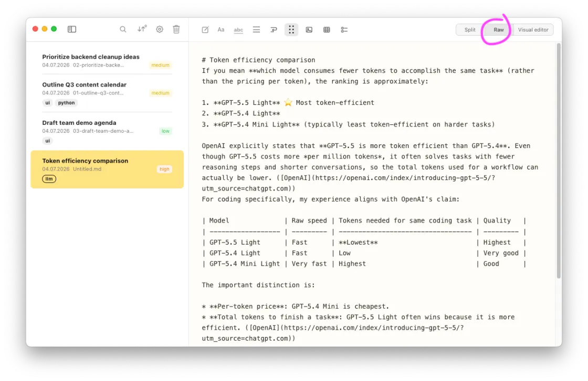Image resolution: width=588 pixels, height=381 pixels.
Task: Click 'The important distinction is:' line
Action: [x=258, y=285]
